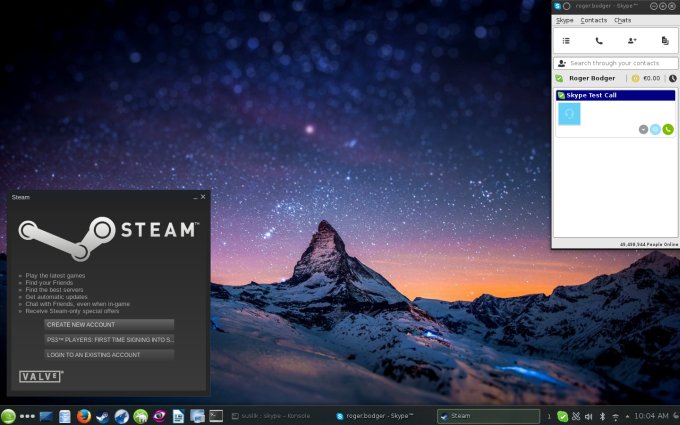Screen dimensions: 680x425
Task: Click into the Search through your contacts field
Action: (615, 63)
